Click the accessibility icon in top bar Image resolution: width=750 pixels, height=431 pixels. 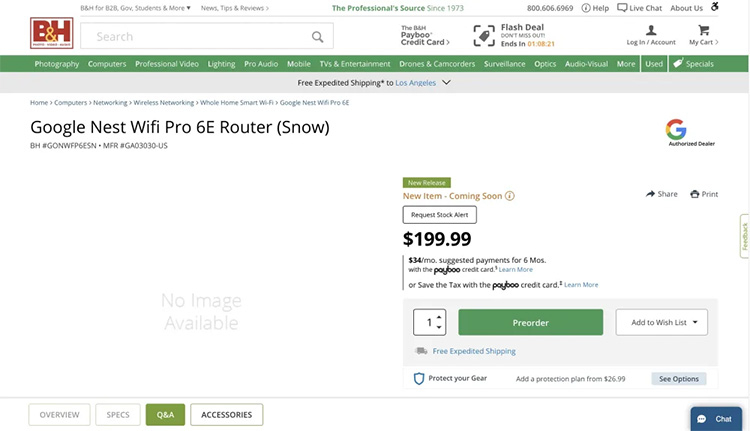pos(743,7)
